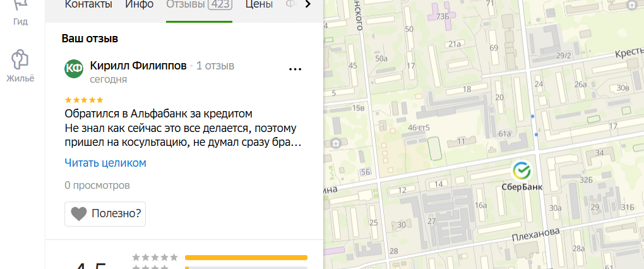This screenshot has height=269, width=644.
Task: Click the 1 отзыв counter text
Action: point(215,66)
